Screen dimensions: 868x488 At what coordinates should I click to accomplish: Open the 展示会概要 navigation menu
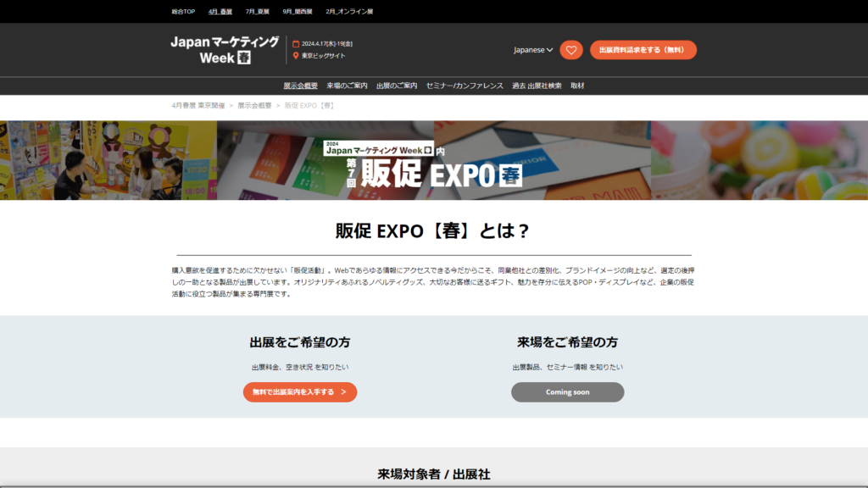click(301, 86)
